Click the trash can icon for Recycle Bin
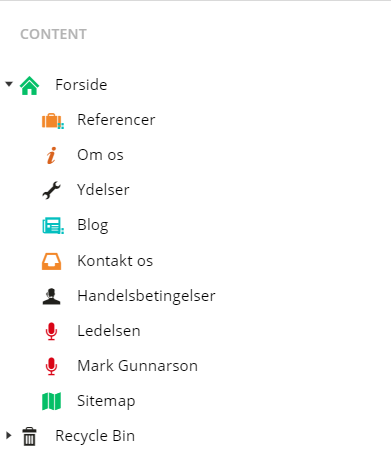Viewport: 391px width, 472px height. coord(29,436)
